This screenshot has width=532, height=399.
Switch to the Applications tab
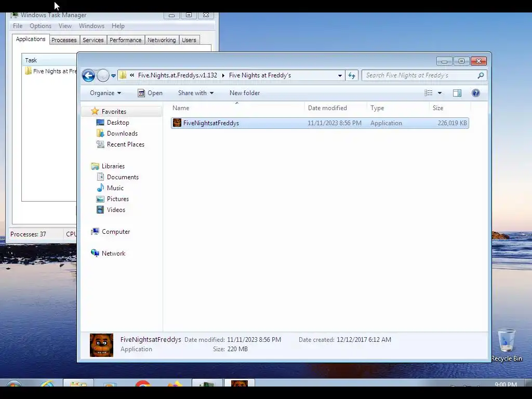point(31,39)
